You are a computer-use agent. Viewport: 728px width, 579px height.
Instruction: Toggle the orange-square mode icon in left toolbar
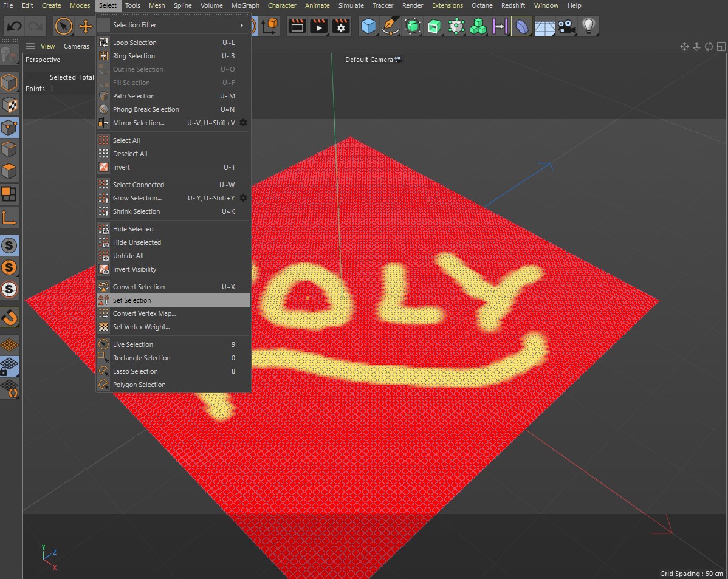[9, 193]
